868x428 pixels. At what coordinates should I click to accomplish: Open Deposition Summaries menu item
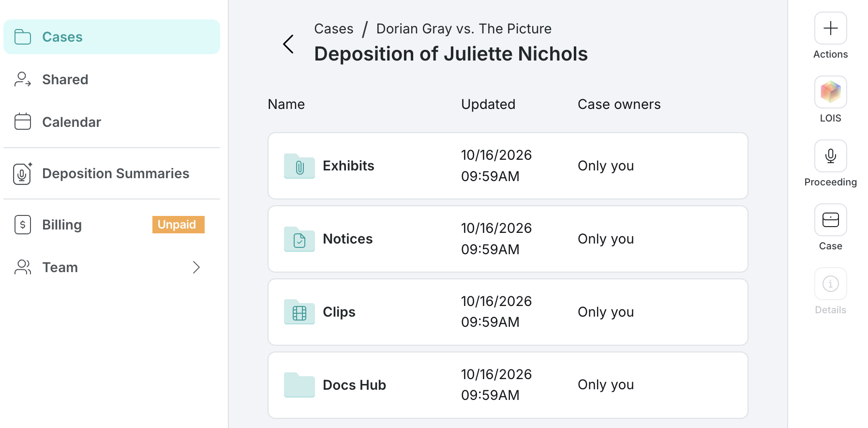(x=112, y=173)
